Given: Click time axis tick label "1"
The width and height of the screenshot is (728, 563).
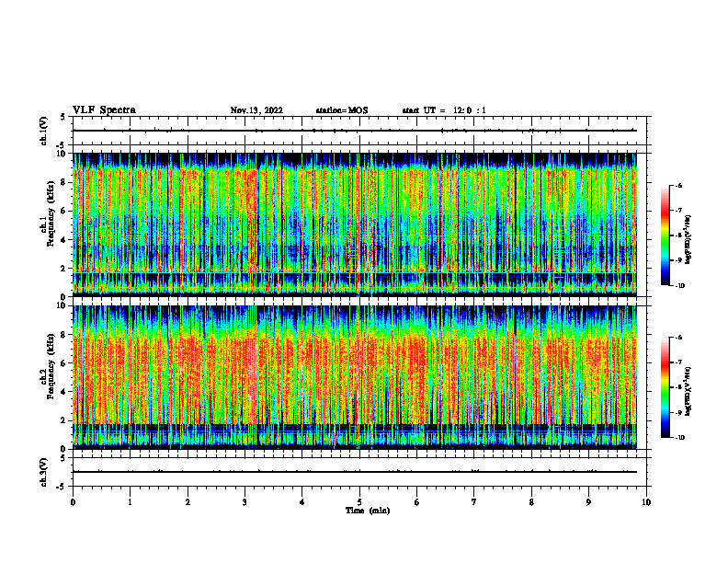Looking at the screenshot, I should 130,502.
